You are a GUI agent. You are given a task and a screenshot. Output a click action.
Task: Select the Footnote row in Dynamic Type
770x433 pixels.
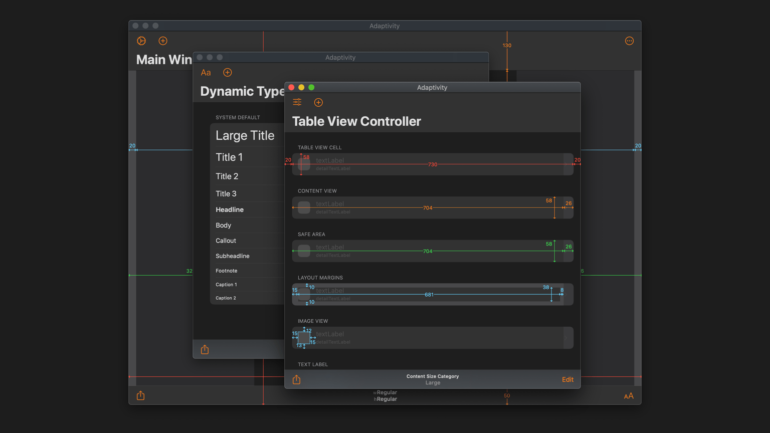tap(248, 271)
